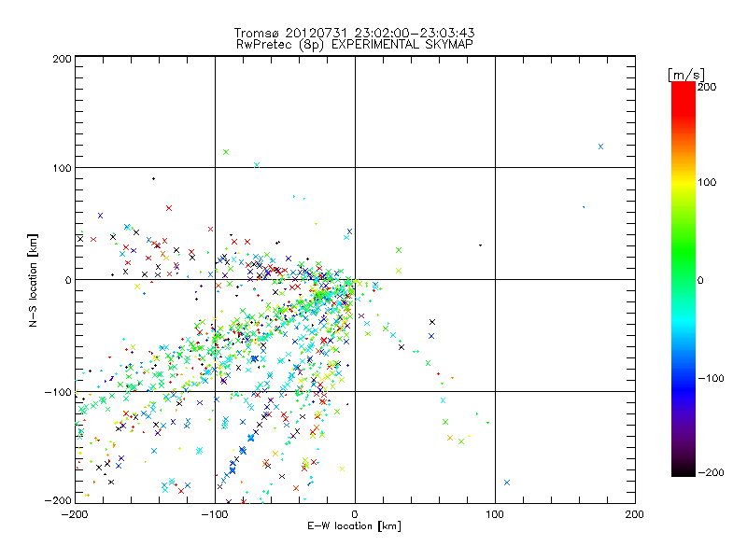Click the colorbar tick label '200'
The height and width of the screenshot is (560, 747).
(707, 87)
